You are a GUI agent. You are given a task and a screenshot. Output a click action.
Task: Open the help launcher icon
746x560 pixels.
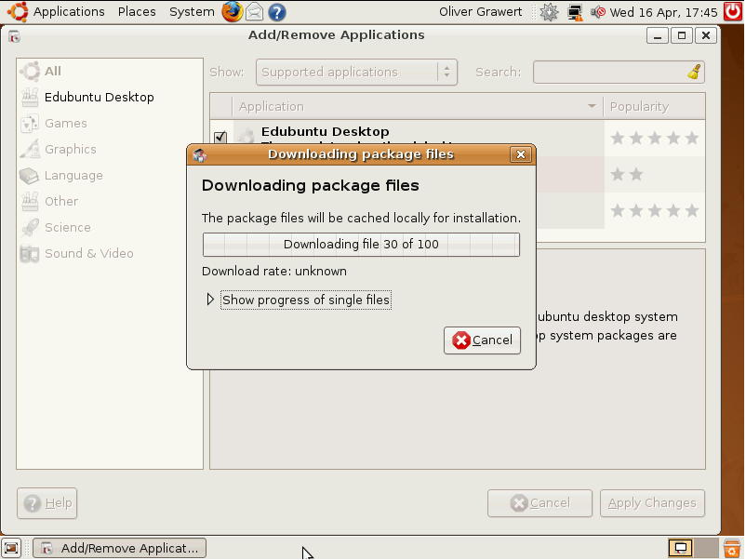(x=277, y=12)
